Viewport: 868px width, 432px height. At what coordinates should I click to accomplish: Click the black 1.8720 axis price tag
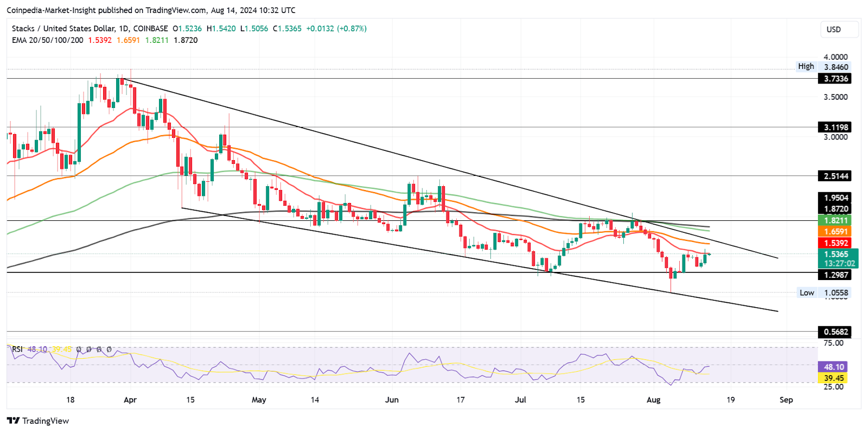coord(835,209)
